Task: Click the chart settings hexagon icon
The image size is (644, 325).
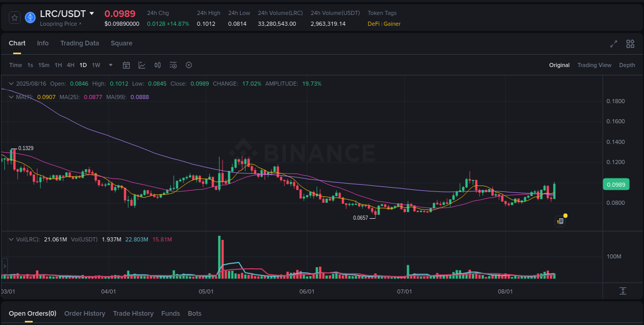Action: coord(189,65)
